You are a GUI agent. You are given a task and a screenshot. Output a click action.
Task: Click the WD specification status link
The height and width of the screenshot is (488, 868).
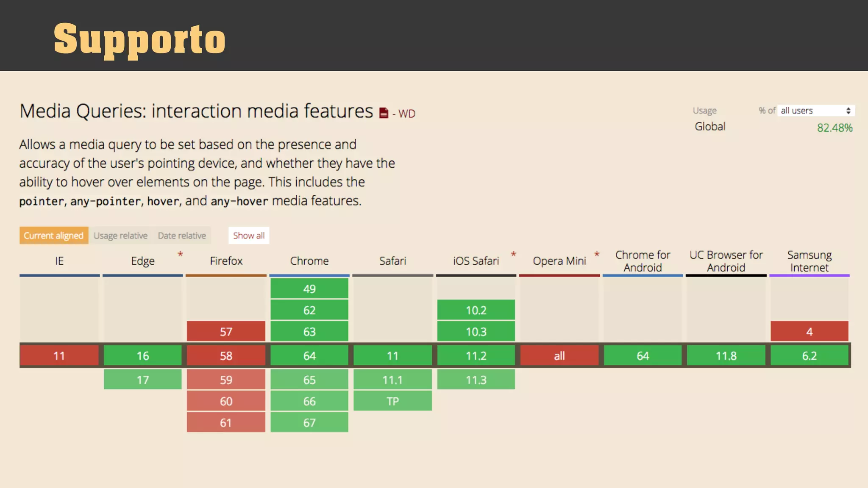pos(406,114)
